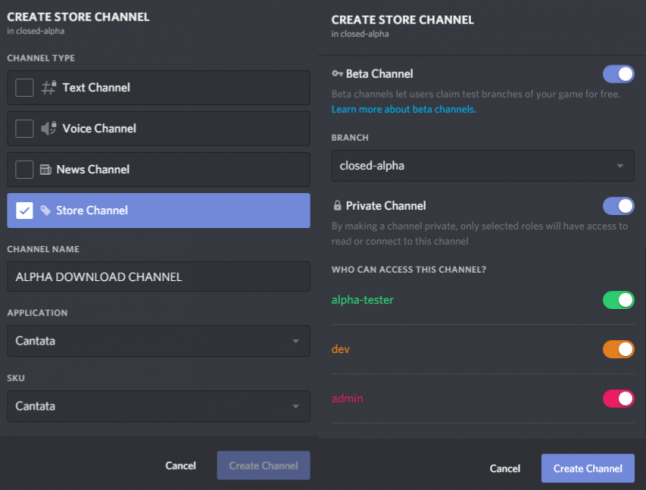This screenshot has width=646, height=490.
Task: Open the SKU dropdown showing Cantata
Action: pos(159,406)
